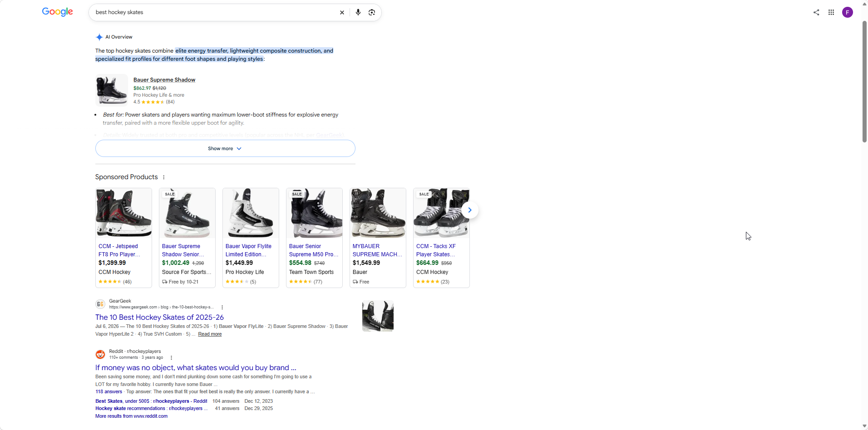Open Bauer Supreme Shadow Senior sponsored link
This screenshot has height=430, width=868.
tap(183, 250)
